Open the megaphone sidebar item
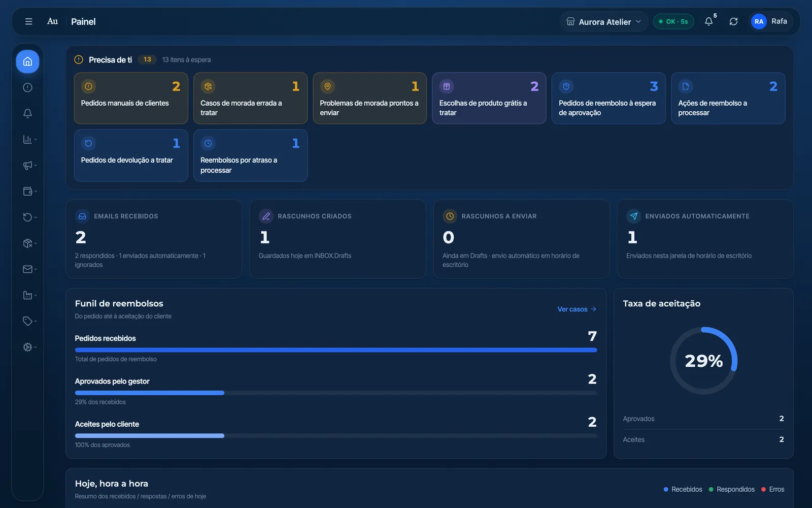The width and height of the screenshot is (812, 508). 29,165
